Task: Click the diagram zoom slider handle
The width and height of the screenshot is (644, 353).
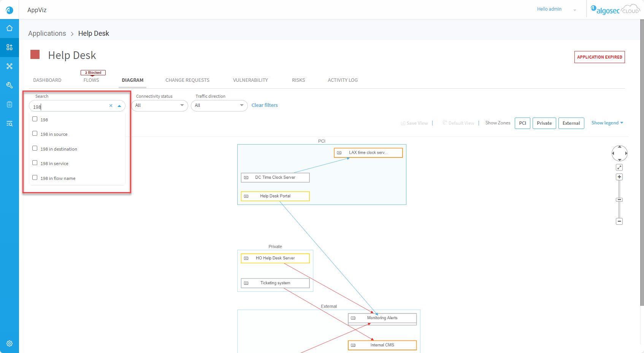Action: tap(619, 200)
